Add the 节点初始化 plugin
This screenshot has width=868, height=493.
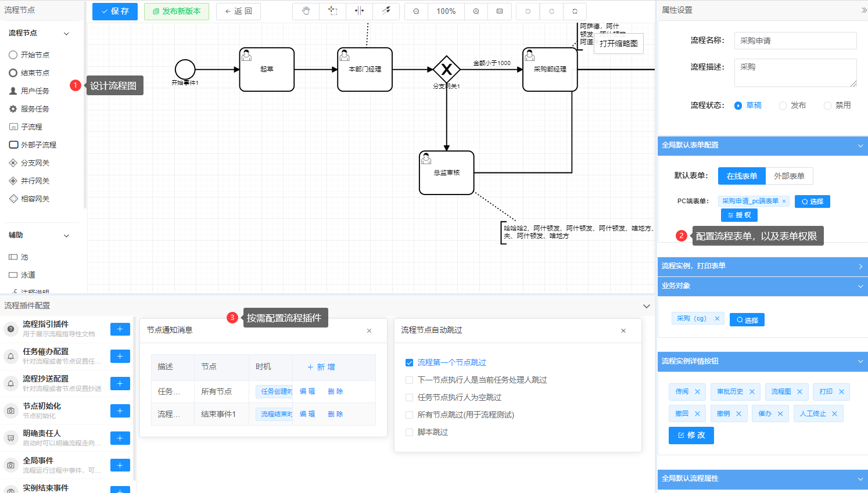pyautogui.click(x=120, y=411)
